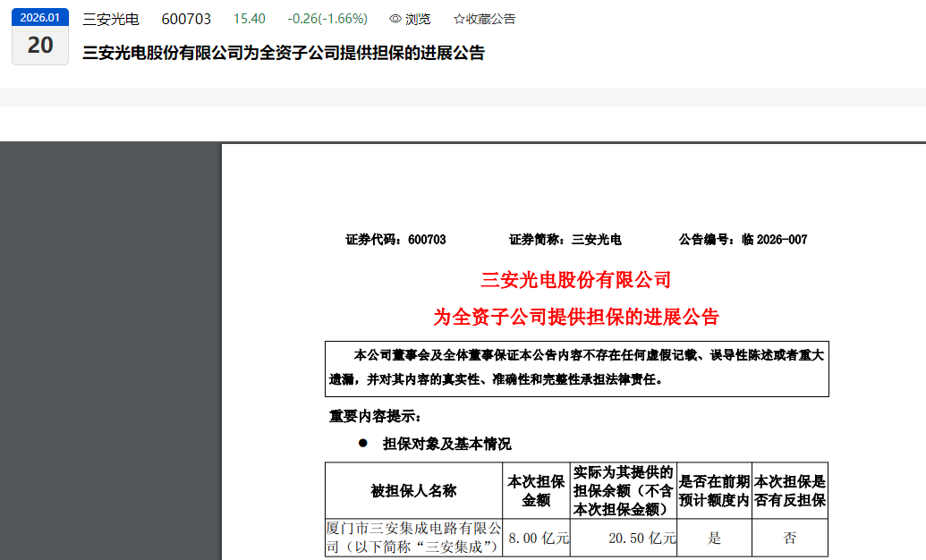Image resolution: width=926 pixels, height=560 pixels.
Task: Click the 重要内容提示 heading
Action: pyautogui.click(x=375, y=417)
